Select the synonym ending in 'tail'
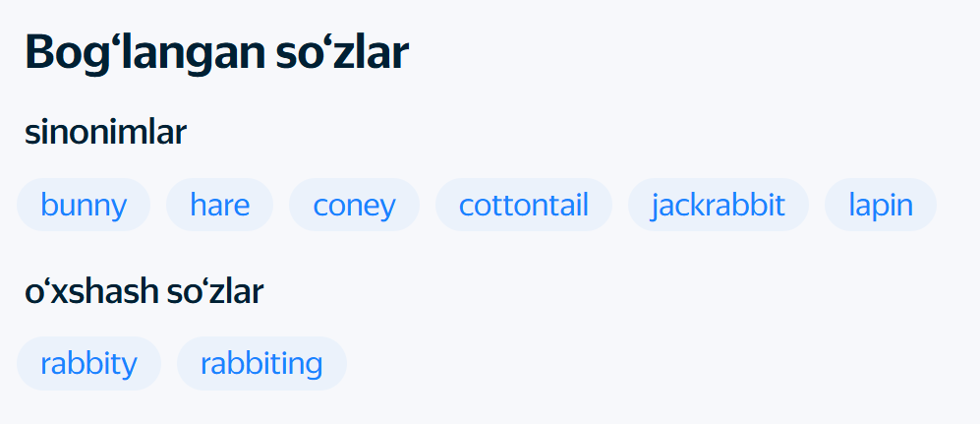 (523, 205)
